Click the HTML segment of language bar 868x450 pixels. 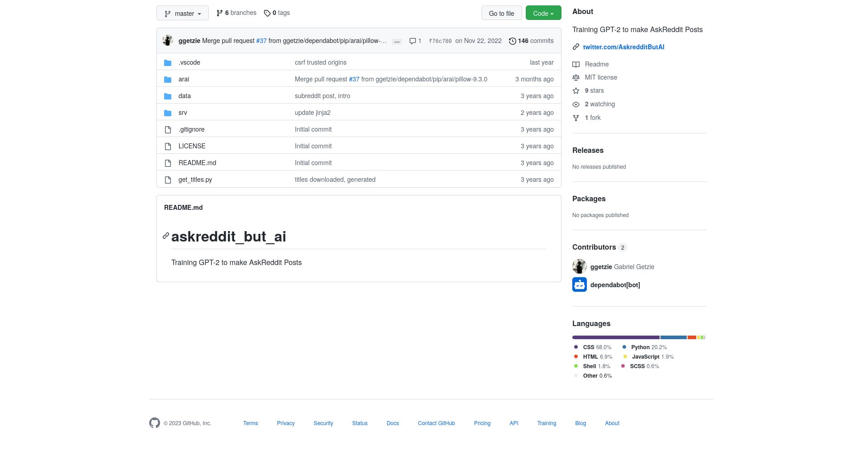coord(692,337)
